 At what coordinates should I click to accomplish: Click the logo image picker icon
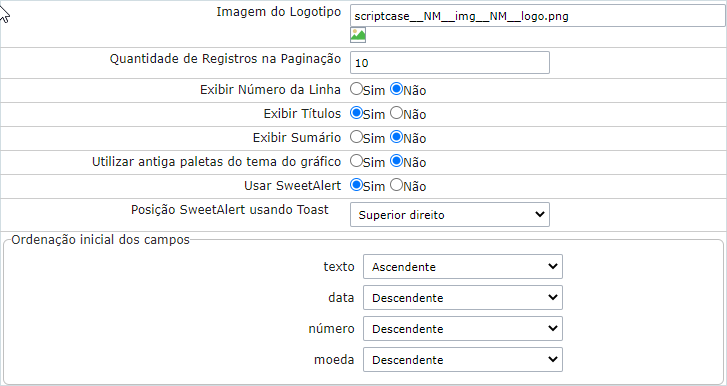click(358, 35)
